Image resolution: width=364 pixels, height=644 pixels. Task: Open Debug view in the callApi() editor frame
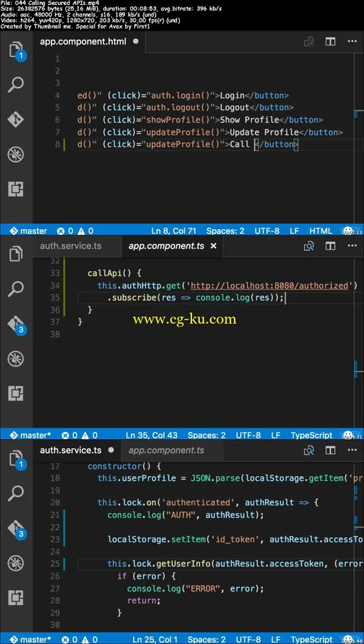click(16, 359)
